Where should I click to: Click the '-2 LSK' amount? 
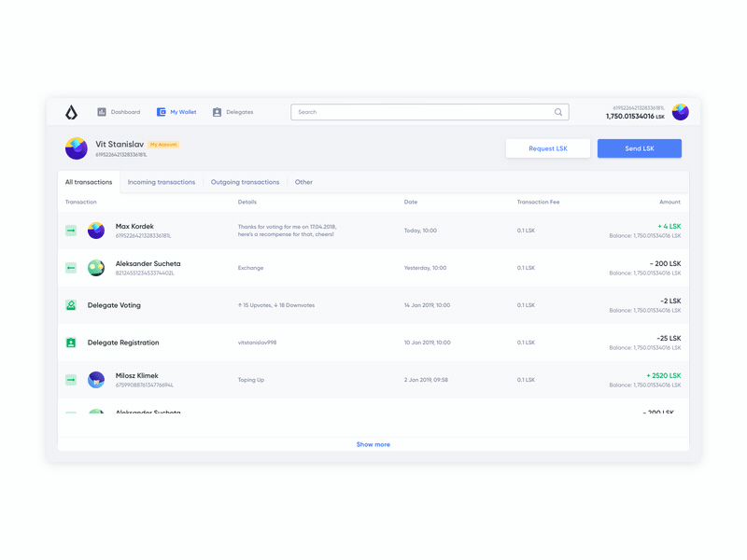click(x=670, y=301)
